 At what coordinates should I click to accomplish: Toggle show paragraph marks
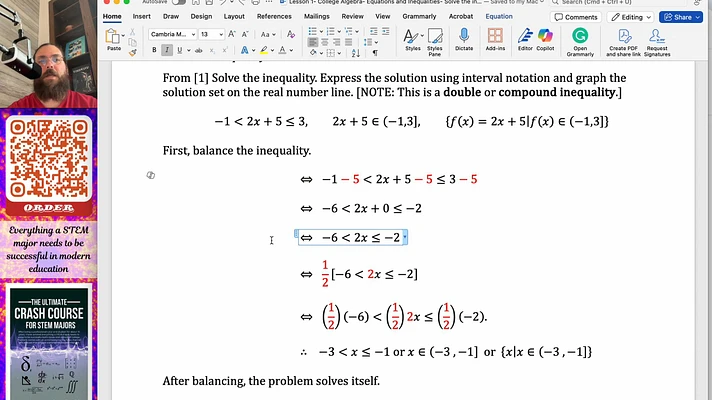[375, 53]
